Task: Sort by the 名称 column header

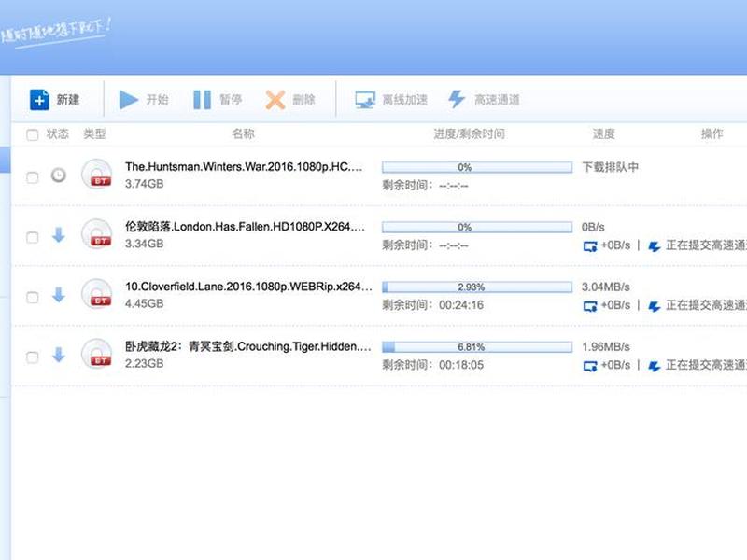Action: click(243, 133)
